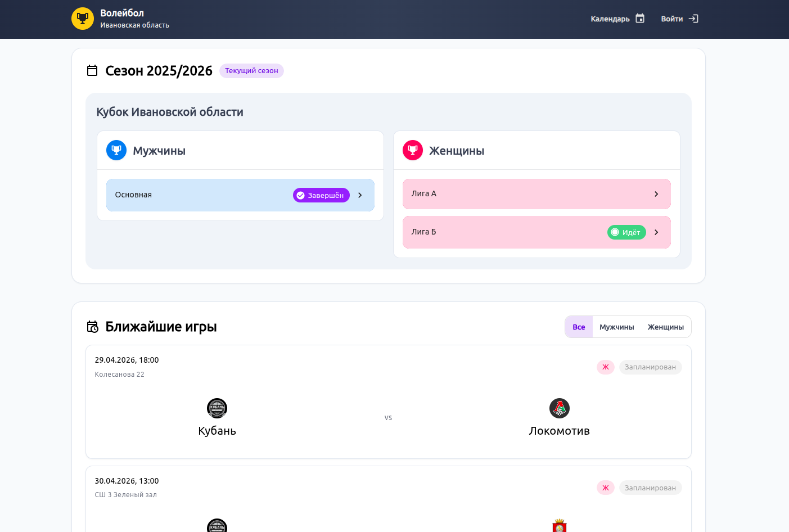Click the green Идёт status badge
The width and height of the screenshot is (789, 532).
626,232
